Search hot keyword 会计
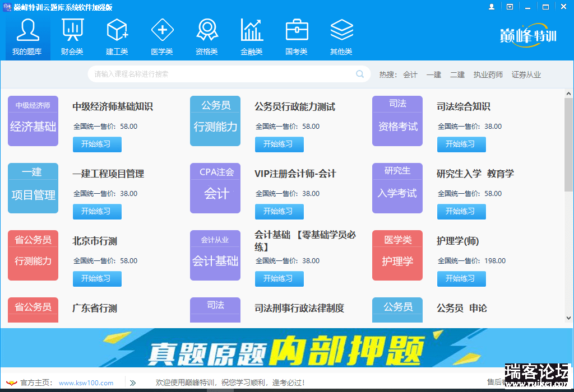The width and height of the screenshot is (574, 392). tap(410, 74)
